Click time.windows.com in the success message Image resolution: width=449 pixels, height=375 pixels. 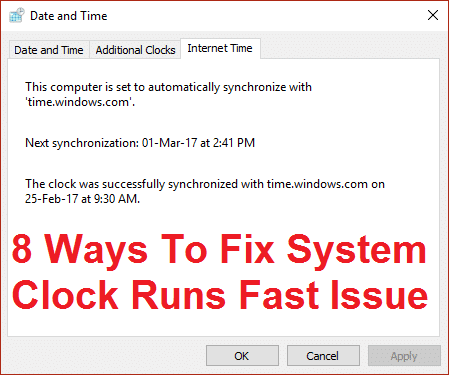(x=317, y=184)
